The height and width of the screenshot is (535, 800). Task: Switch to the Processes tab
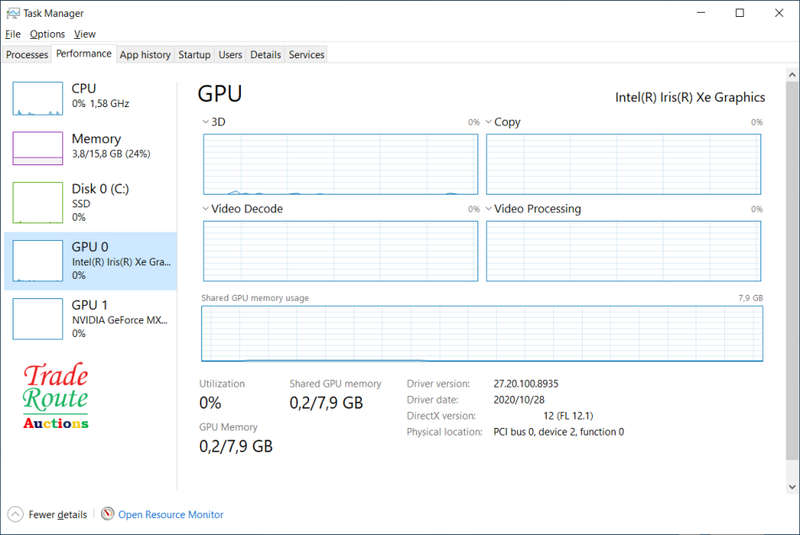click(x=27, y=55)
